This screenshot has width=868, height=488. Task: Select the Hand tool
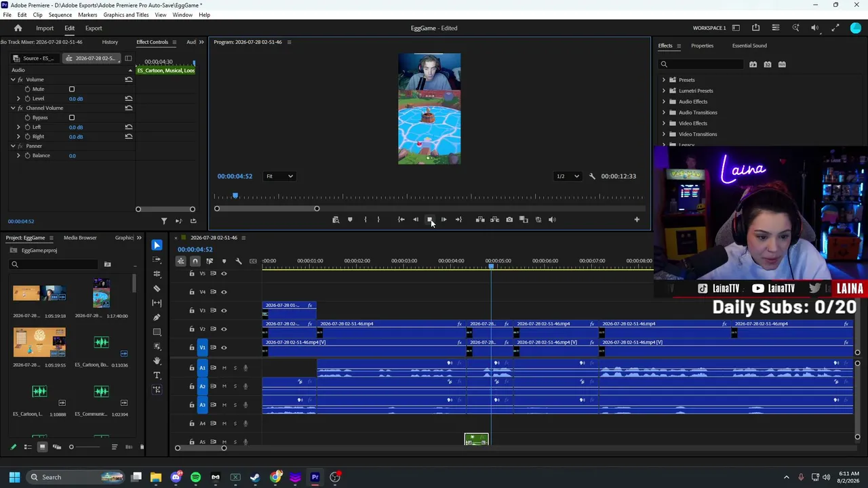pyautogui.click(x=157, y=361)
